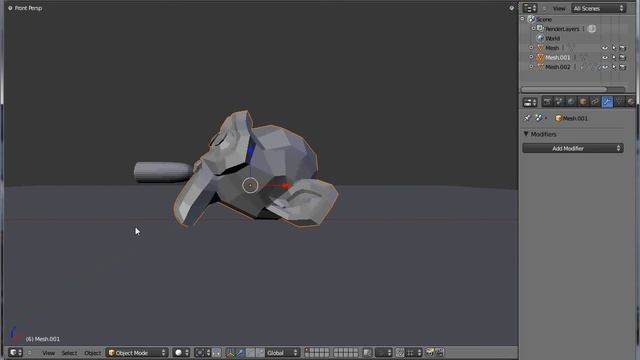Open the proportional editing dropdown

(x=384, y=353)
